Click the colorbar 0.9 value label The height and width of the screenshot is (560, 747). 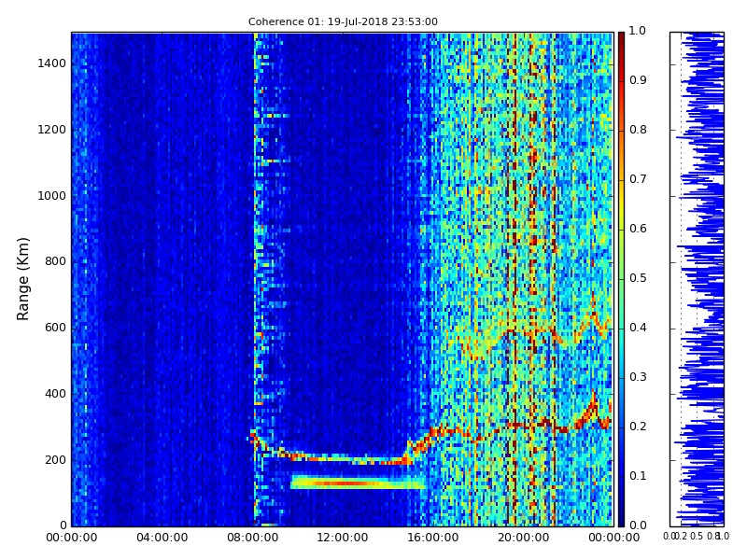638,80
